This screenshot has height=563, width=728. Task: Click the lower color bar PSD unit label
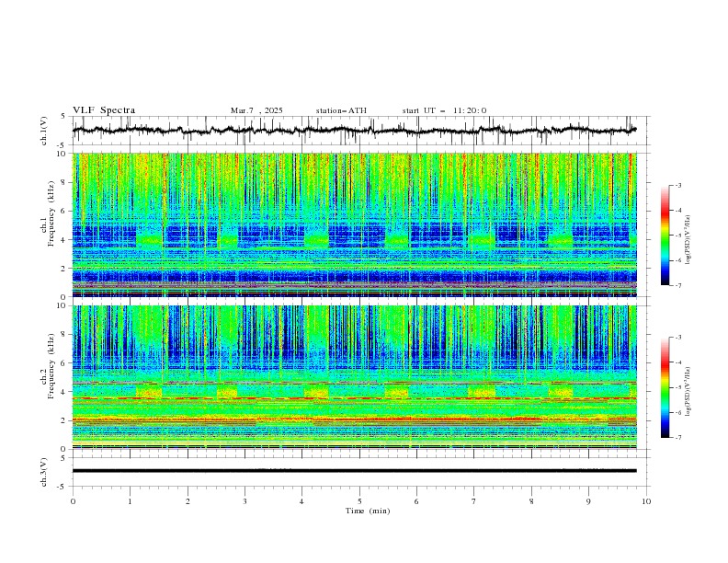[x=688, y=392]
